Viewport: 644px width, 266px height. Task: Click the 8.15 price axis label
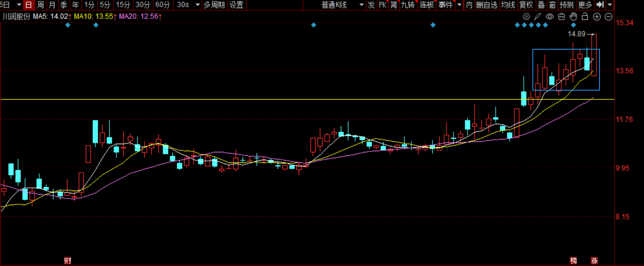tap(623, 217)
